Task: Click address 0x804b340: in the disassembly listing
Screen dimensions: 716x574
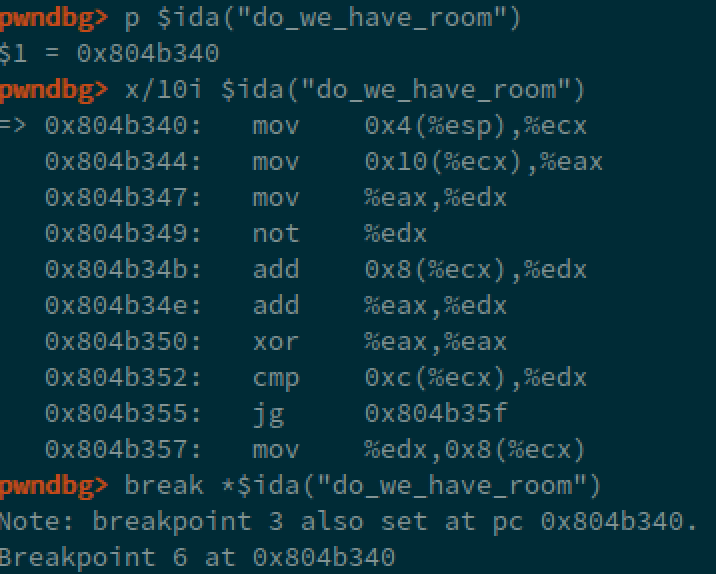Action: [124, 125]
